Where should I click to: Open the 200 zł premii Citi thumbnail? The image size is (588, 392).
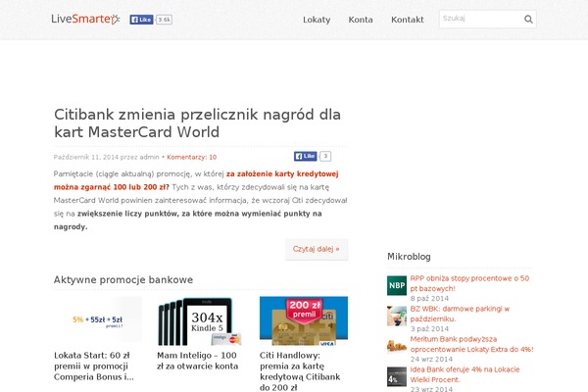304,321
